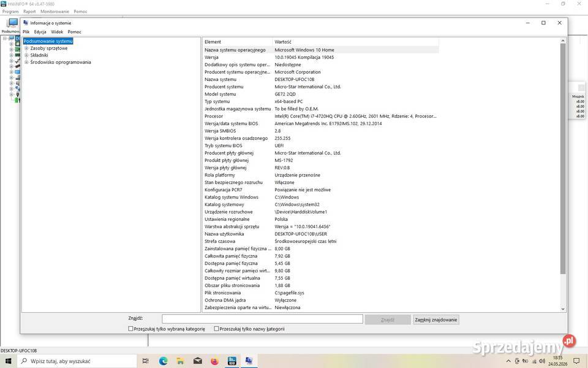The width and height of the screenshot is (588, 368).
Task: Open Program menu in HWiNFO window
Action: pyautogui.click(x=10, y=12)
